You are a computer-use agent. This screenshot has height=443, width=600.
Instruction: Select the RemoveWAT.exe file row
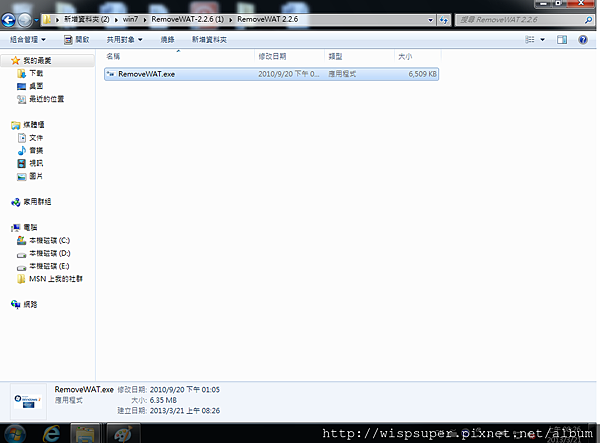pyautogui.click(x=271, y=74)
